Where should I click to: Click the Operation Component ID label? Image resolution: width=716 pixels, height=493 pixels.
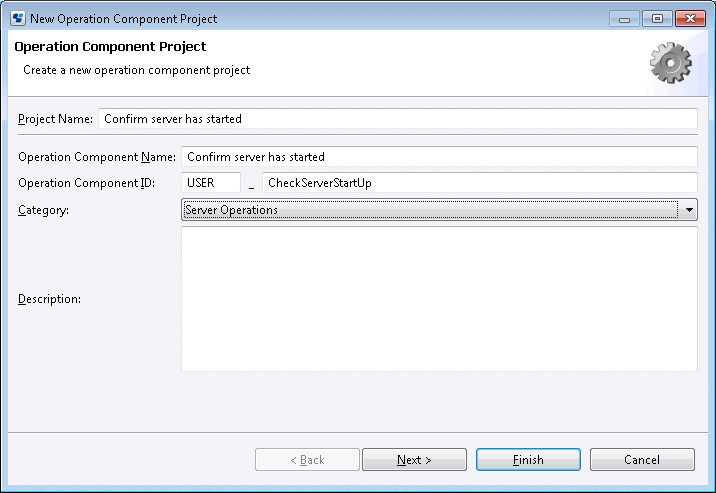click(86, 183)
